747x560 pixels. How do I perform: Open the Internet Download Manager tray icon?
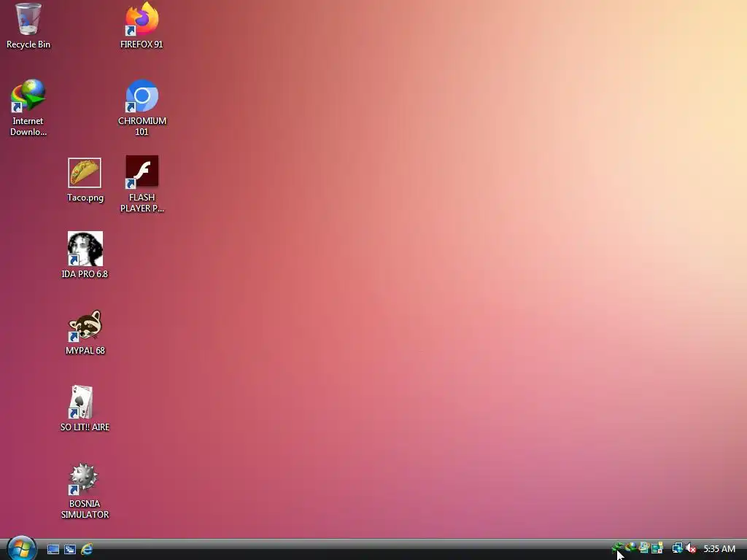pos(631,548)
